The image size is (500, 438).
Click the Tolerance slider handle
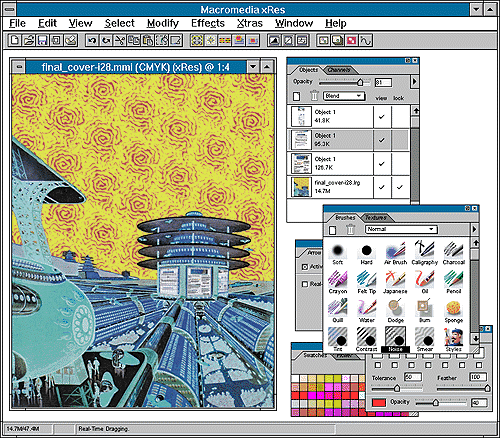click(397, 388)
